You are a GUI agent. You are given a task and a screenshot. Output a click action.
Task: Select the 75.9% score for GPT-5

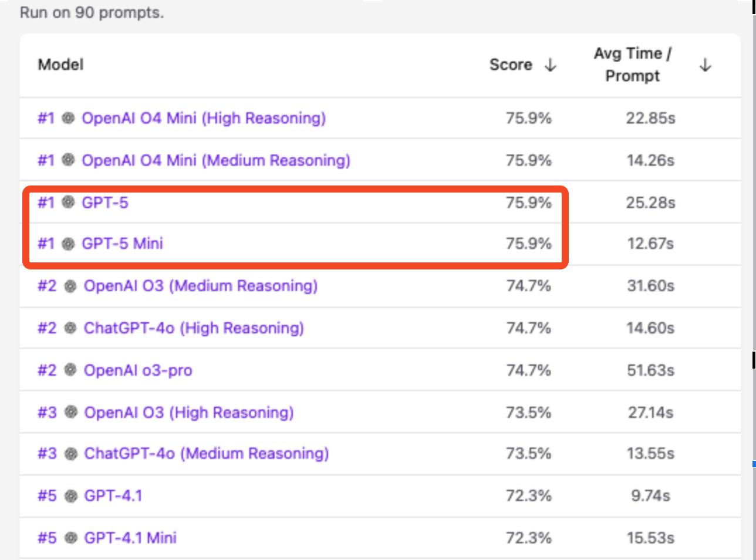(529, 203)
